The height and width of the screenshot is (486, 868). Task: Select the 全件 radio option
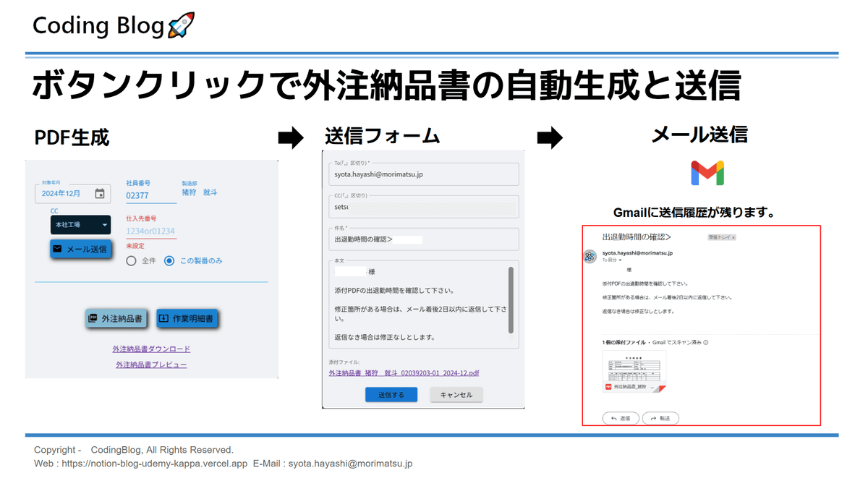coord(131,260)
